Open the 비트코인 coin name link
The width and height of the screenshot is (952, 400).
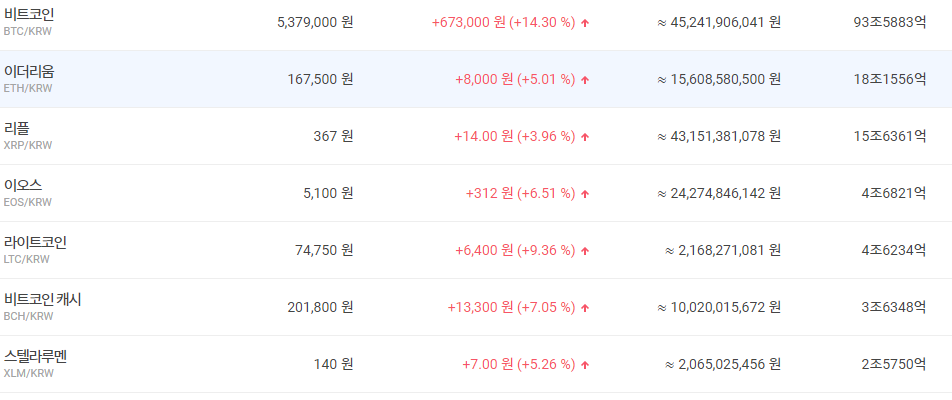pyautogui.click(x=29, y=14)
